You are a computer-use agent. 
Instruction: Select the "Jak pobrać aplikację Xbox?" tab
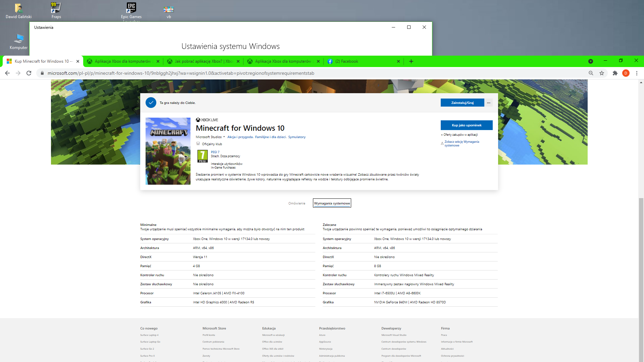tap(202, 61)
